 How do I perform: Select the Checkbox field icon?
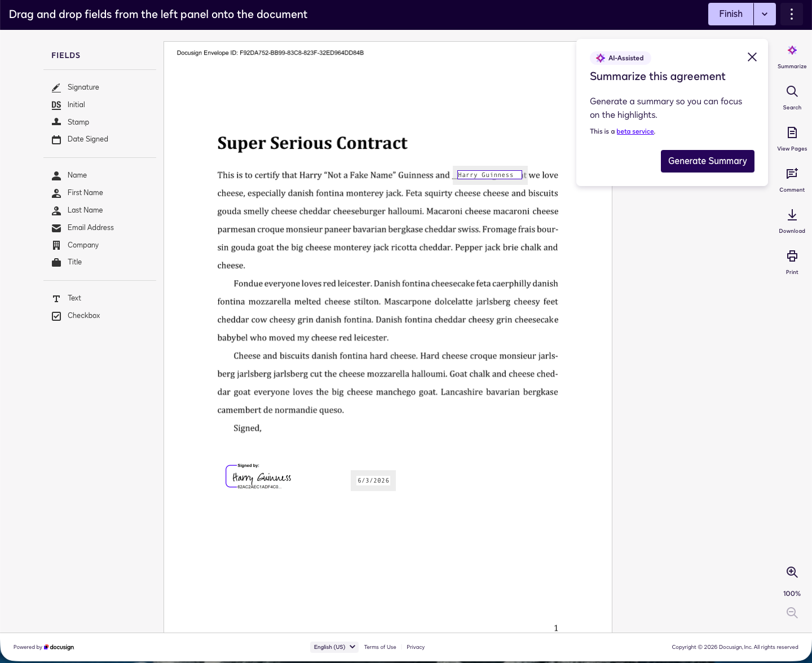point(56,316)
